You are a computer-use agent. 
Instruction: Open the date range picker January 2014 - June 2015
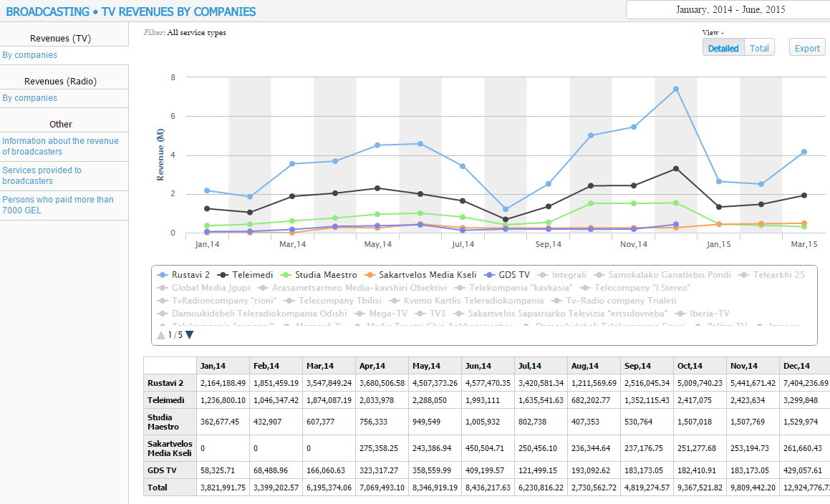(729, 10)
